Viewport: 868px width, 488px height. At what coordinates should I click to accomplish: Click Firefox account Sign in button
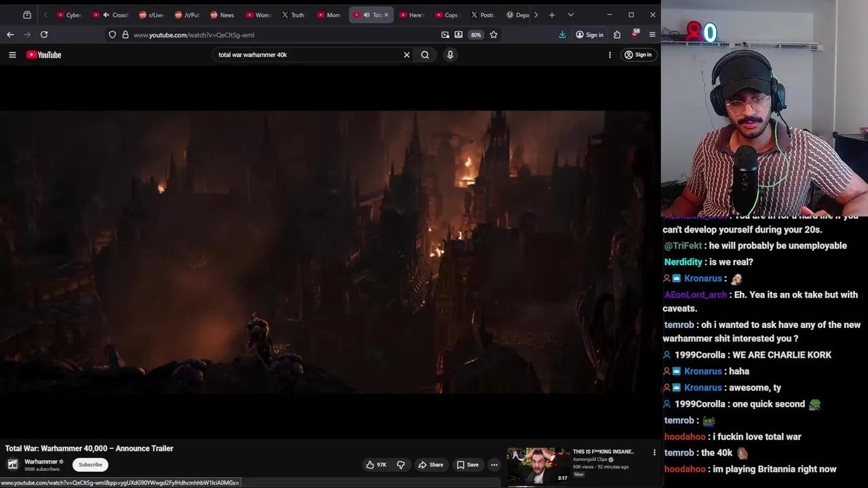(x=589, y=35)
